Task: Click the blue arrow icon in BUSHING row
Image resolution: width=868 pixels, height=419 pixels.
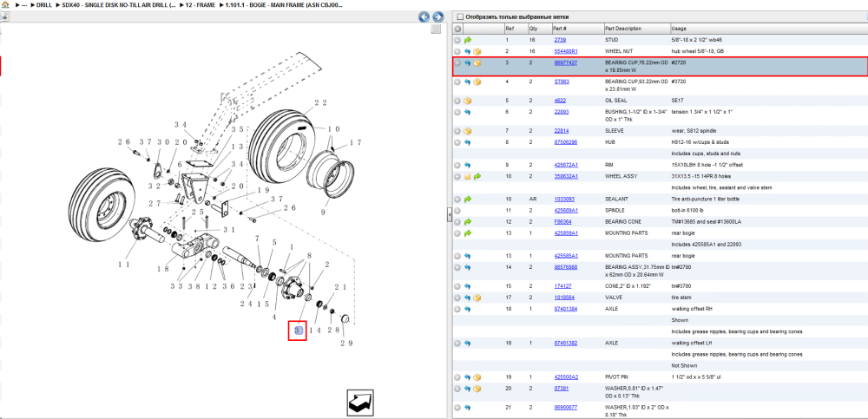Action: [x=468, y=112]
